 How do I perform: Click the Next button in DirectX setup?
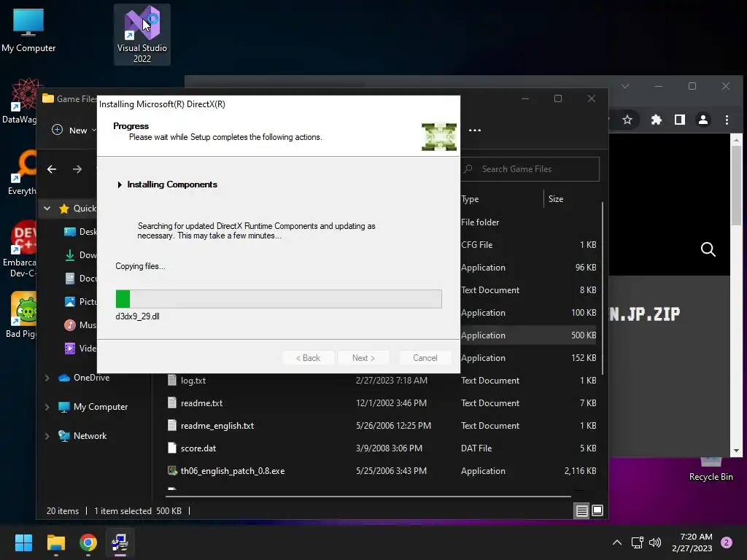(363, 357)
